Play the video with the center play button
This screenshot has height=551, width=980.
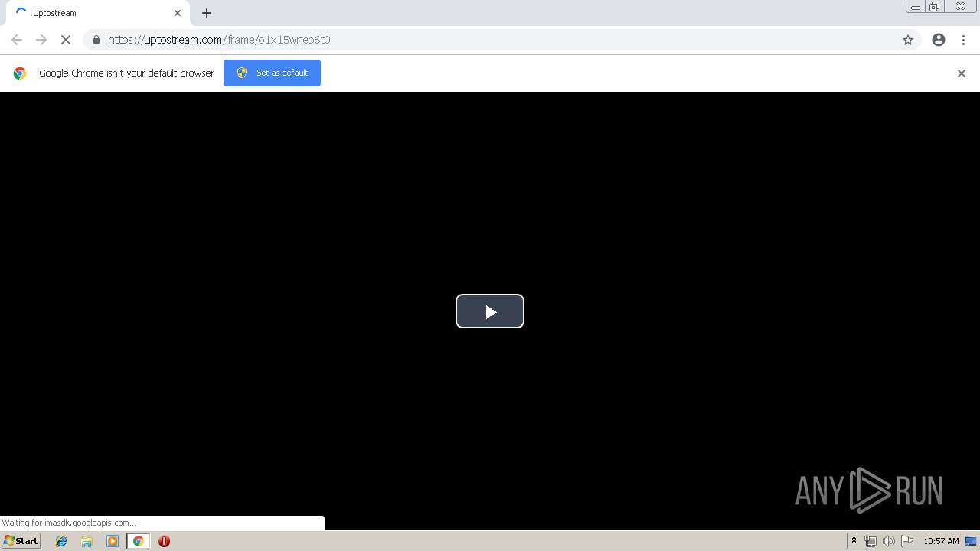pos(490,311)
